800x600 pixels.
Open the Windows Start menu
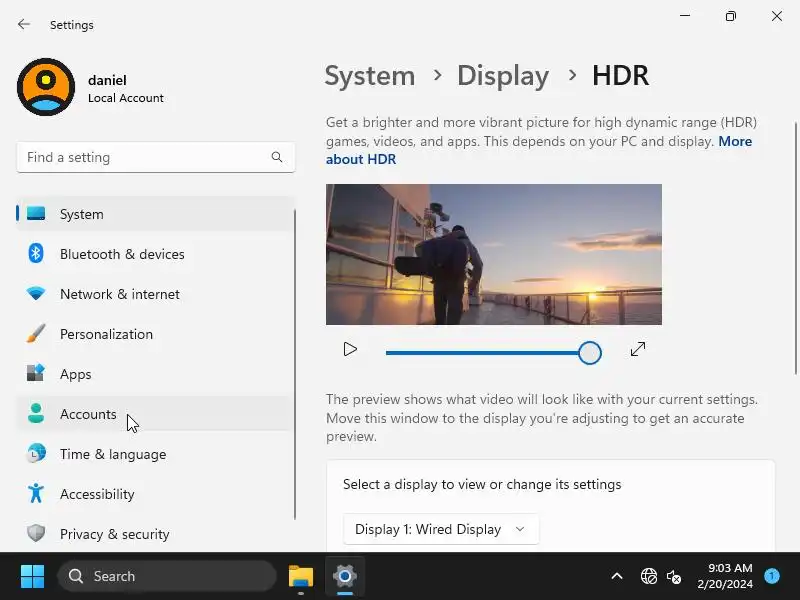[33, 576]
